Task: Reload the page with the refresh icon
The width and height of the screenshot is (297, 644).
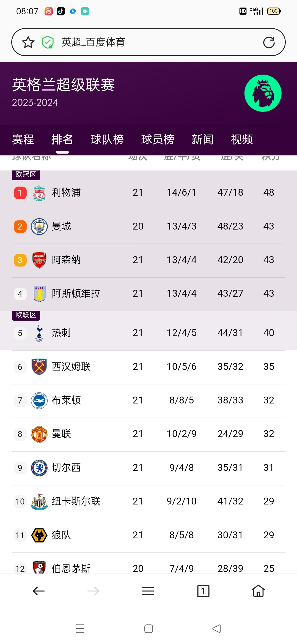Action: tap(269, 42)
